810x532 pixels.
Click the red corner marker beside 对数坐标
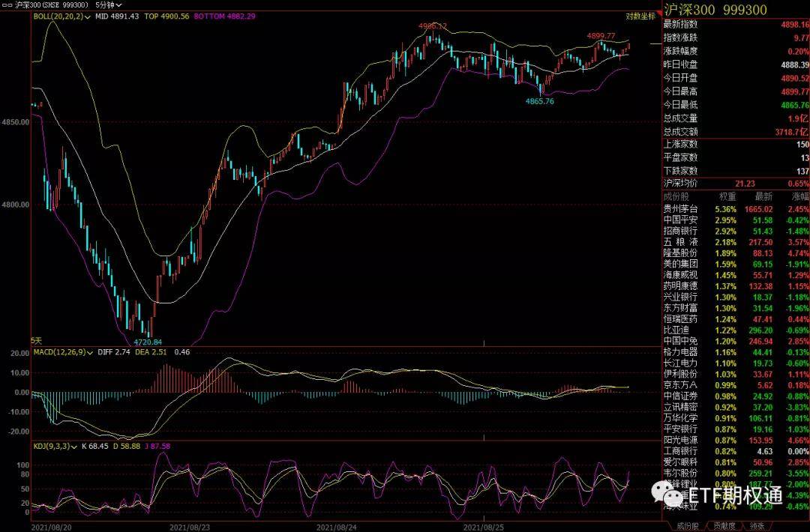click(x=657, y=10)
